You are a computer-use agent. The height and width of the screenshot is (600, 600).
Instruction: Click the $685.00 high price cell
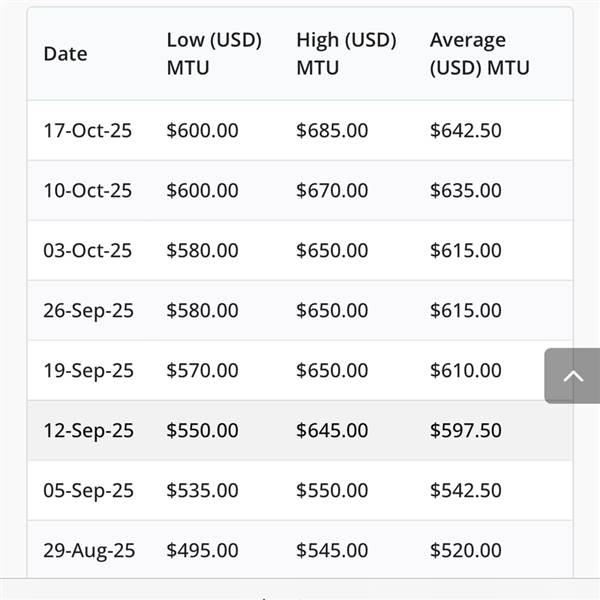click(x=332, y=131)
